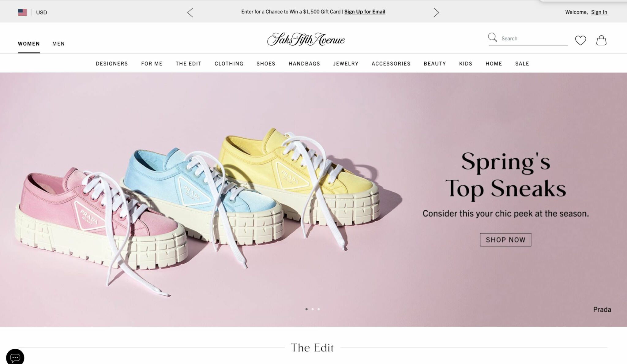Viewport: 627px width, 364px height.
Task: Show previous promo banner with left arrow
Action: tap(190, 13)
